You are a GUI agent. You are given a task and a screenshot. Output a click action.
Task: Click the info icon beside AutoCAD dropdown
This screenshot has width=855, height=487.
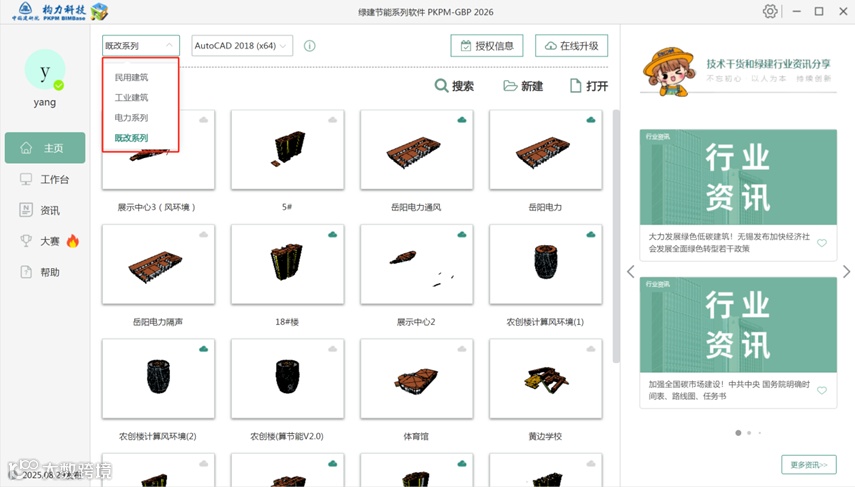310,46
